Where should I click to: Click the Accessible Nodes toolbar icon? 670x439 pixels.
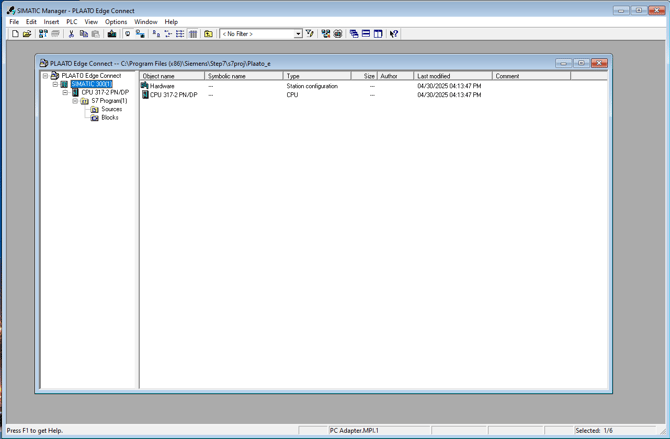43,34
